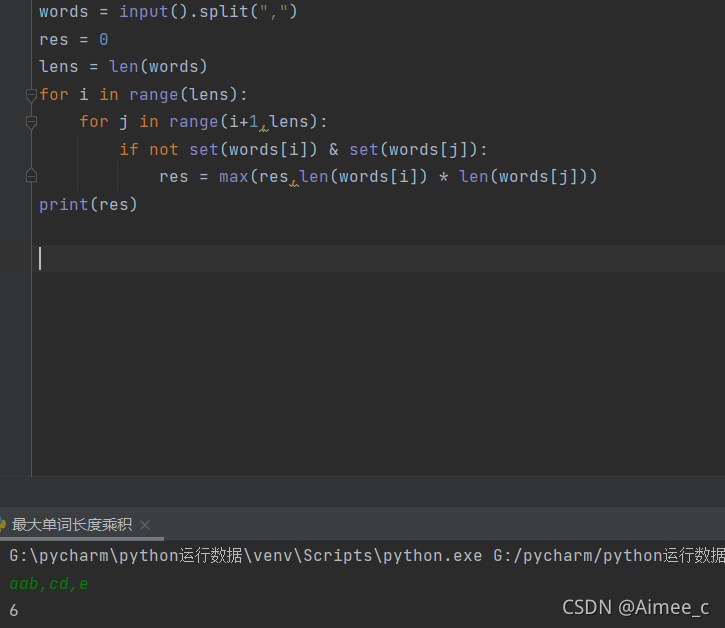Click the console input text 'aab,cd,e'
Screen dimensions: 725x628
(x=49, y=584)
